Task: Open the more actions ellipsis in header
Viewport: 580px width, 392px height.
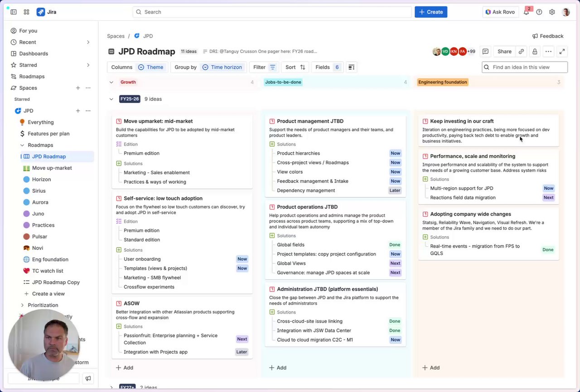Action: tap(548, 52)
